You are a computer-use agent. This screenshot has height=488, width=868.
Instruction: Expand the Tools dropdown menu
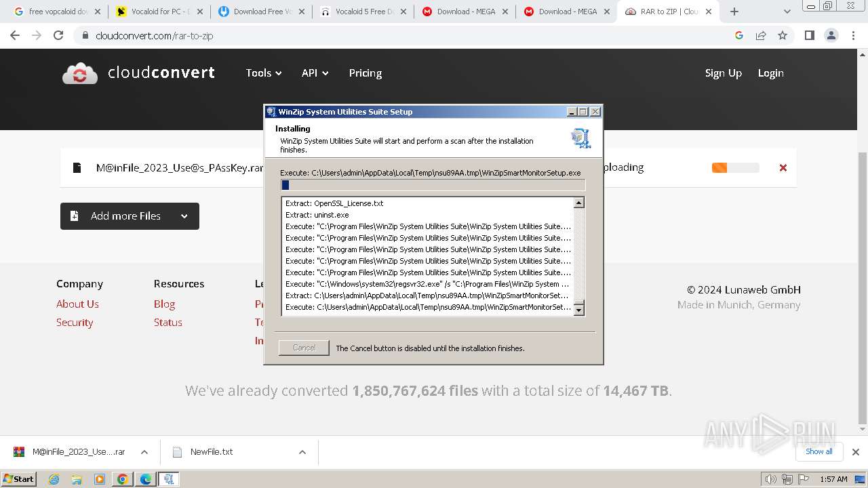click(263, 73)
